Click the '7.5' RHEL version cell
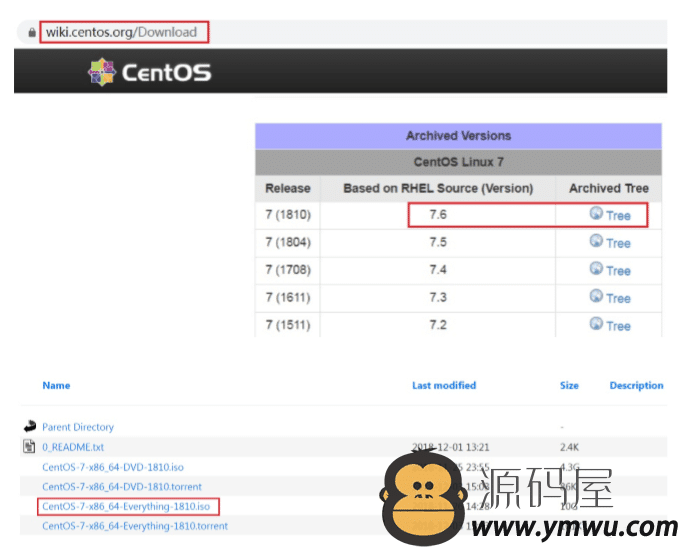The width and height of the screenshot is (691, 547). pyautogui.click(x=438, y=242)
